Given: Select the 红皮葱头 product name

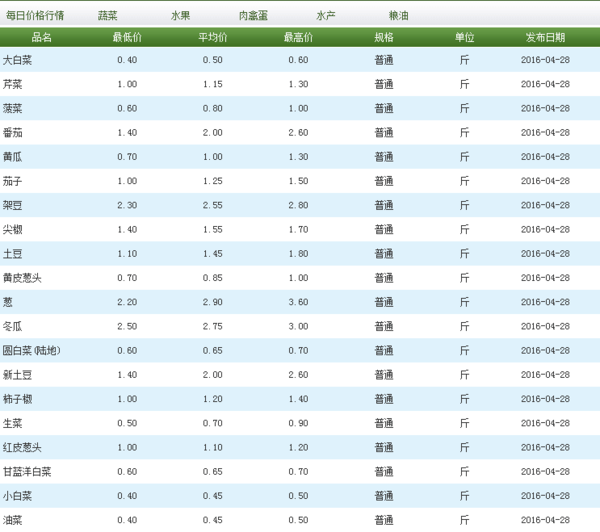Looking at the screenshot, I should coord(22,447).
